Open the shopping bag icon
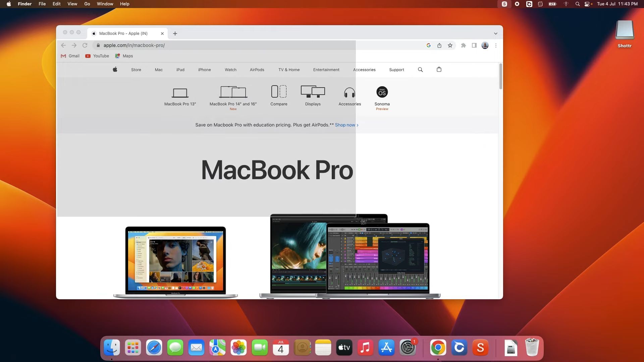The image size is (644, 362). (x=439, y=69)
